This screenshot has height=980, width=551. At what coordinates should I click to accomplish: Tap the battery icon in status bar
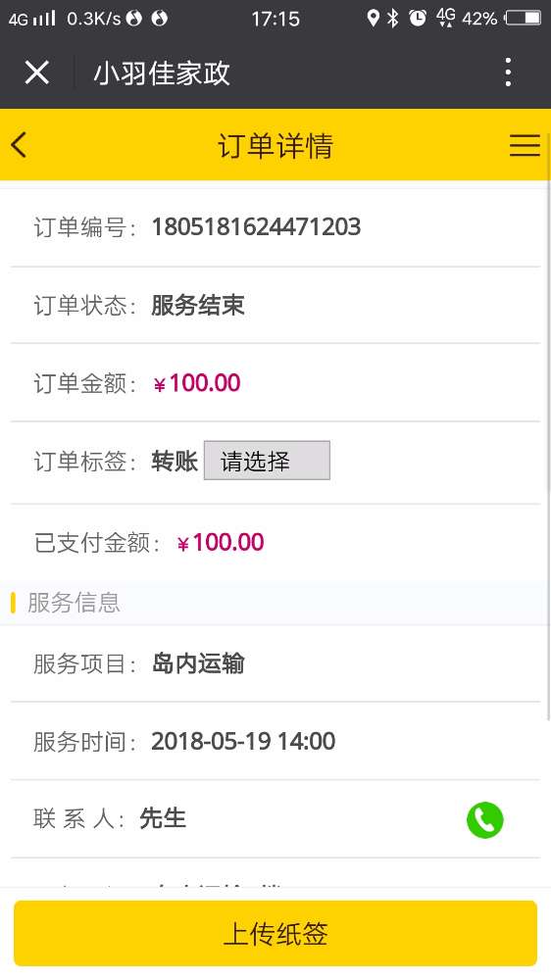pos(523,18)
